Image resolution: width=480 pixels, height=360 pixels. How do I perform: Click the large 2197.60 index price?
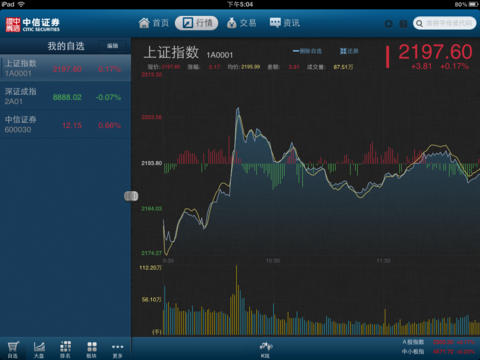[435, 52]
